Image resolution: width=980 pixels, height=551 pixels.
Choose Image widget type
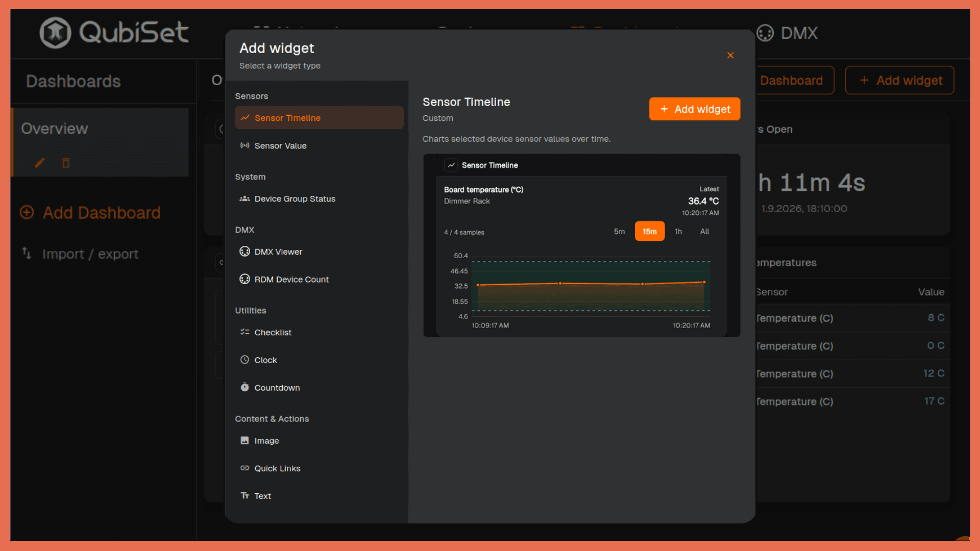click(319, 440)
